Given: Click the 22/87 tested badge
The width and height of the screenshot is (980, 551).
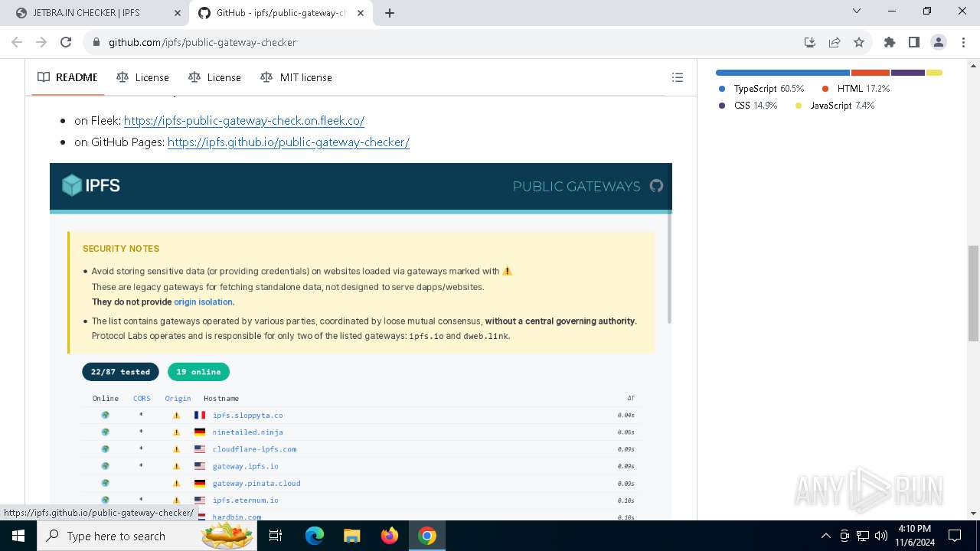Looking at the screenshot, I should coord(120,372).
